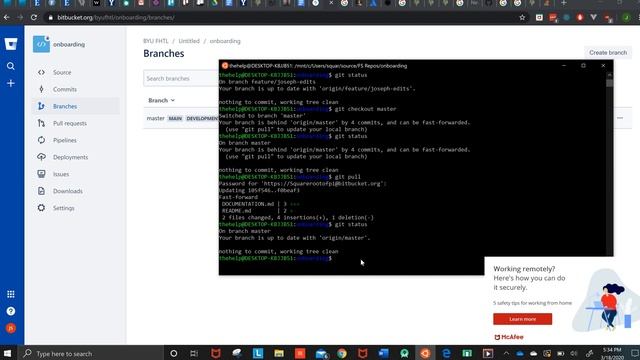Image resolution: width=640 pixels, height=360 pixels.
Task: Open File Explorer on taskbar
Action: (279, 353)
